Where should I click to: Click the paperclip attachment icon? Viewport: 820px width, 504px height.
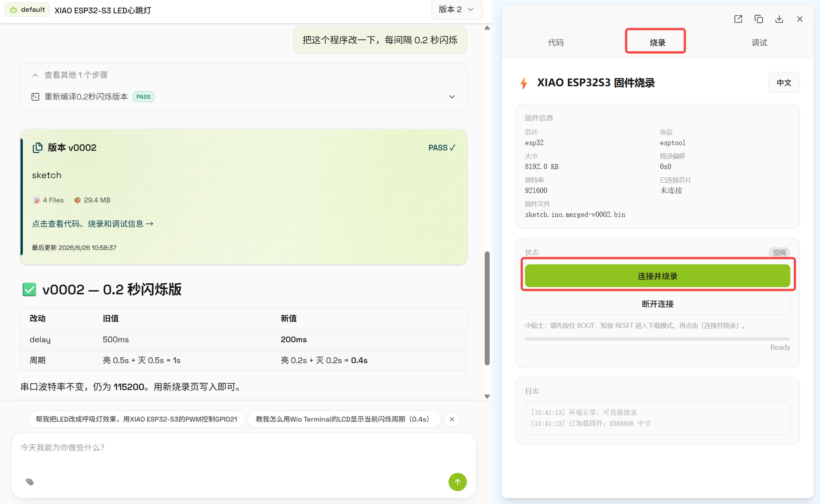[x=30, y=482]
